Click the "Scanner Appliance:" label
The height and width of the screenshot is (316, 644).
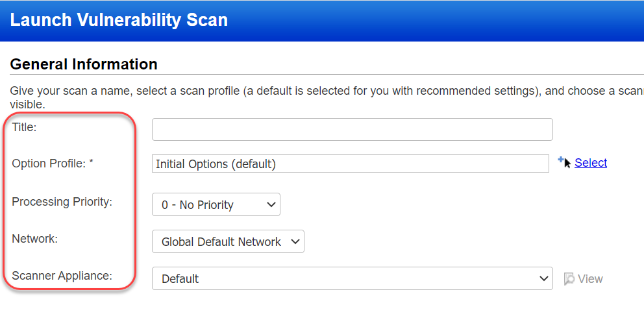[x=62, y=276]
